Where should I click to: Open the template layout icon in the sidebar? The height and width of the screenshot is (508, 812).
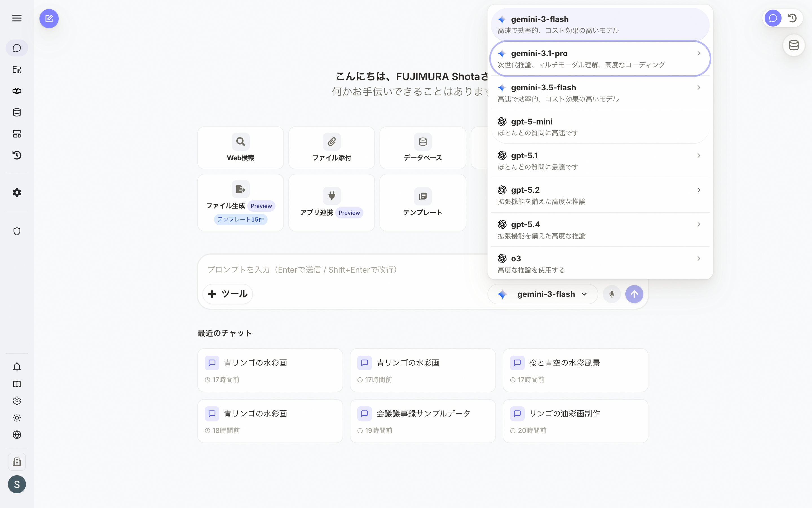pos(17,134)
